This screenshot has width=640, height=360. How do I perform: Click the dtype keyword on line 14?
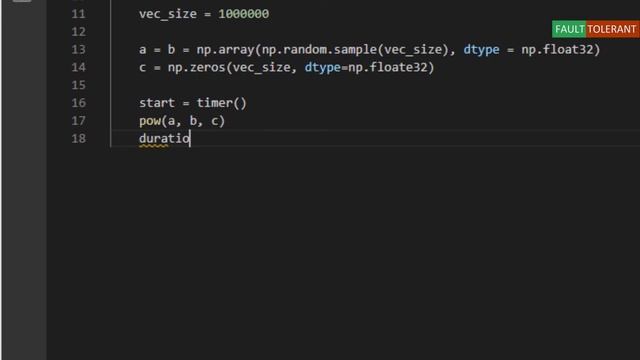tap(322, 68)
